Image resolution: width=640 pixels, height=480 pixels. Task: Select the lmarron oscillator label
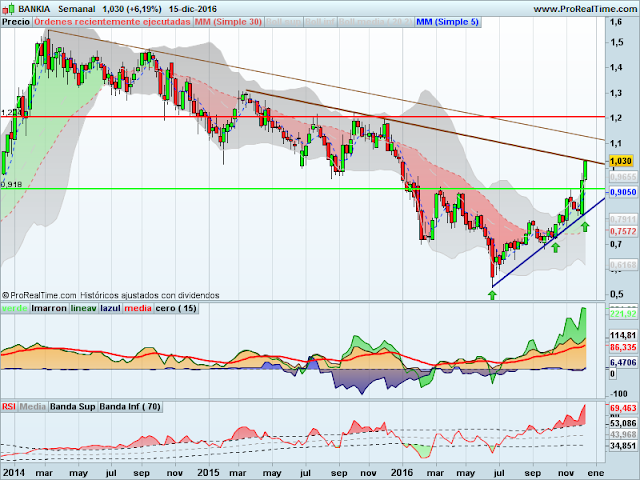click(49, 308)
